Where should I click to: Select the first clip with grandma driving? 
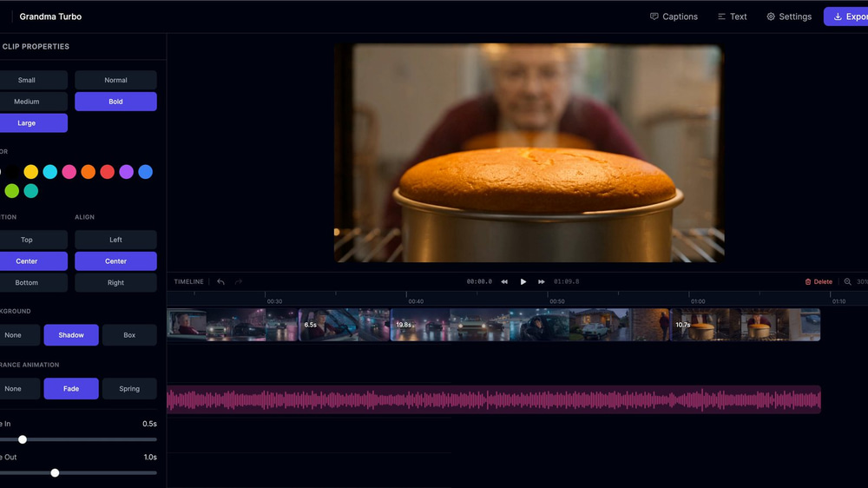[x=233, y=325]
